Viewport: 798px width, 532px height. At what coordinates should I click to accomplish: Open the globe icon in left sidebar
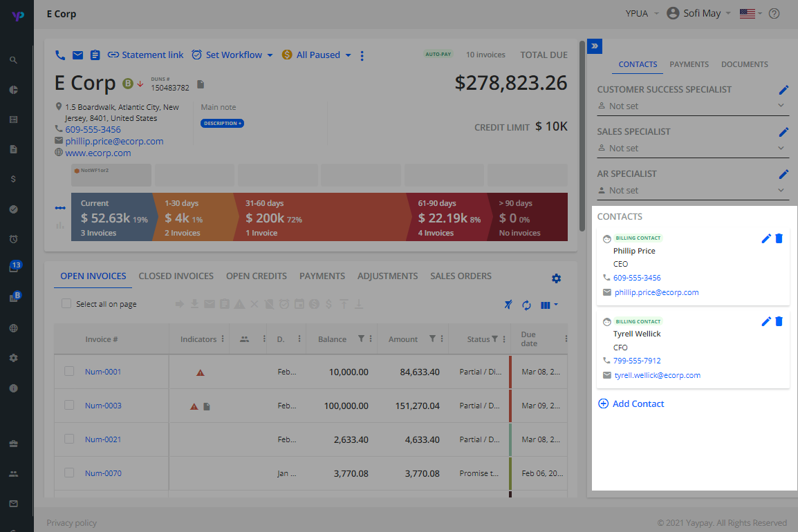click(14, 328)
